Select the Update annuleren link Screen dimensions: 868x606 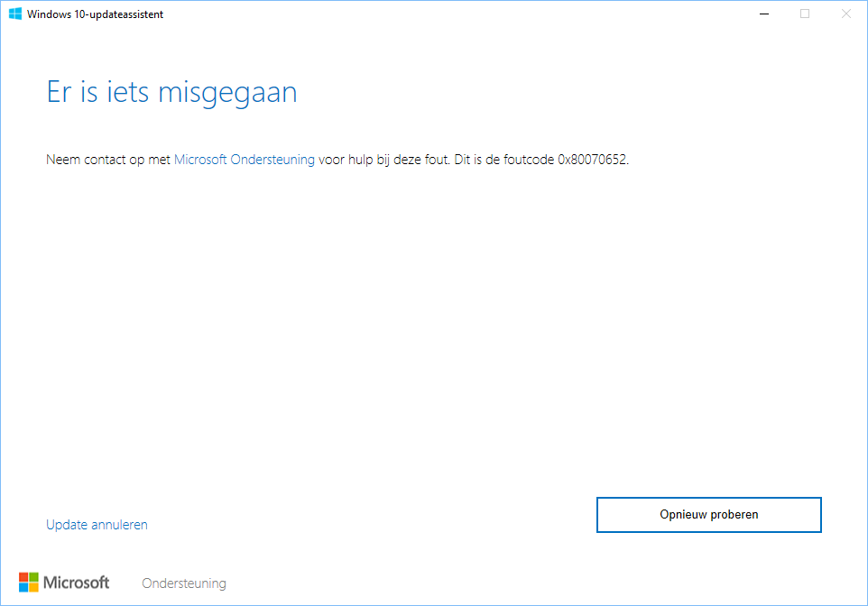point(97,525)
